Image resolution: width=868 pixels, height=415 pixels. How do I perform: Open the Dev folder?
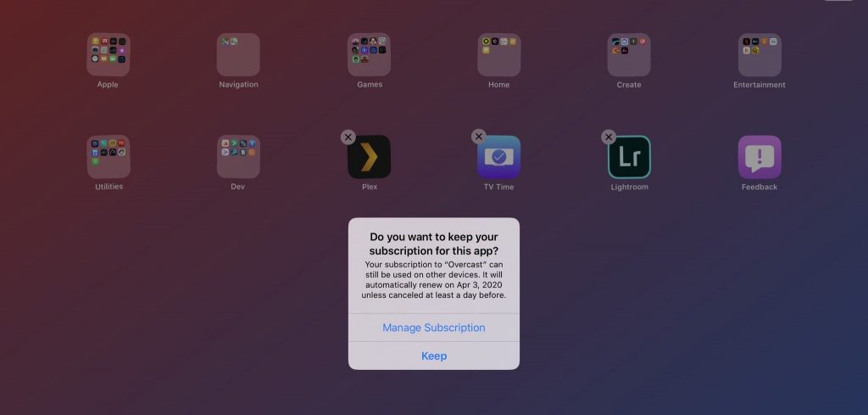[238, 157]
